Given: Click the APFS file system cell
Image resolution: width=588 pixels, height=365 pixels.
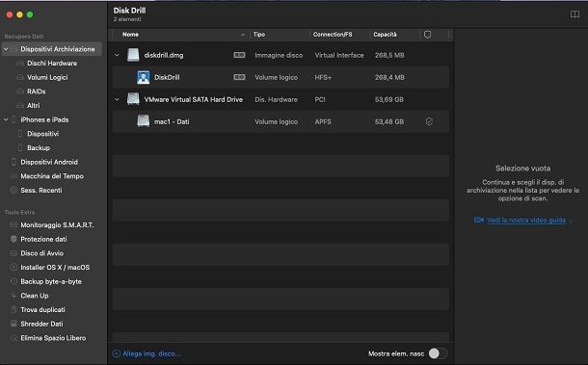Looking at the screenshot, I should pos(323,121).
